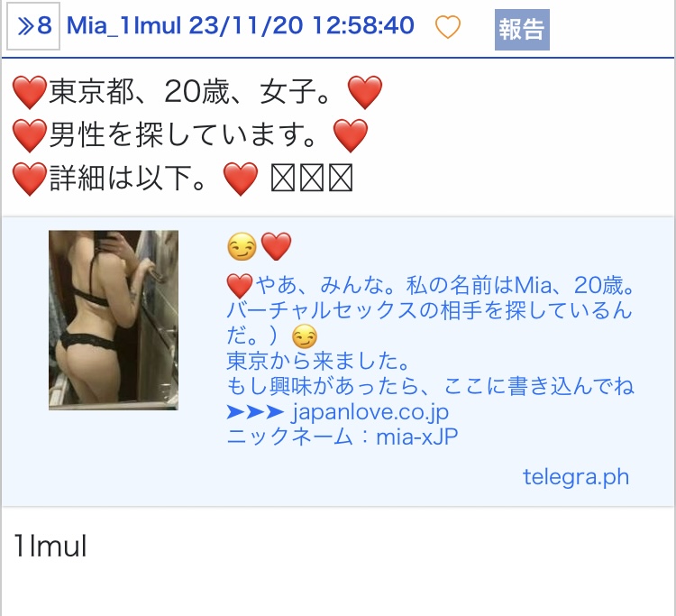Click the ニックネーム：mia-xJP line
Screen dimensions: 676x616
(343, 437)
